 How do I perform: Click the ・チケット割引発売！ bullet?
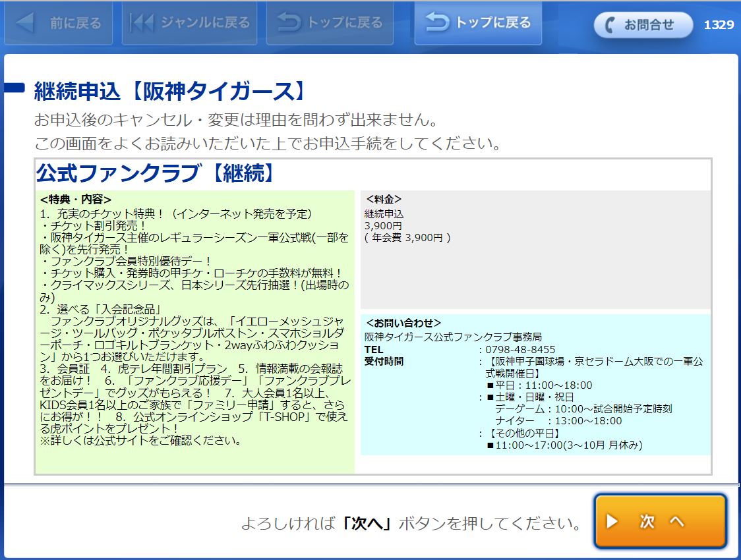click(x=94, y=226)
